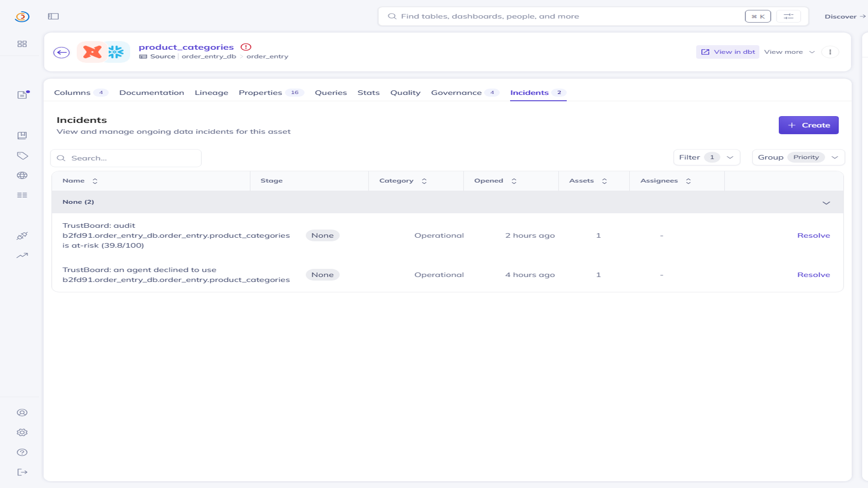Open the Lineage tab
The height and width of the screenshot is (488, 868).
(211, 93)
